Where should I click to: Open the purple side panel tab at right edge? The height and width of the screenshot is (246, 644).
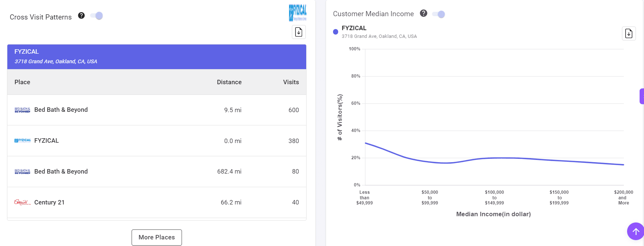coord(642,96)
